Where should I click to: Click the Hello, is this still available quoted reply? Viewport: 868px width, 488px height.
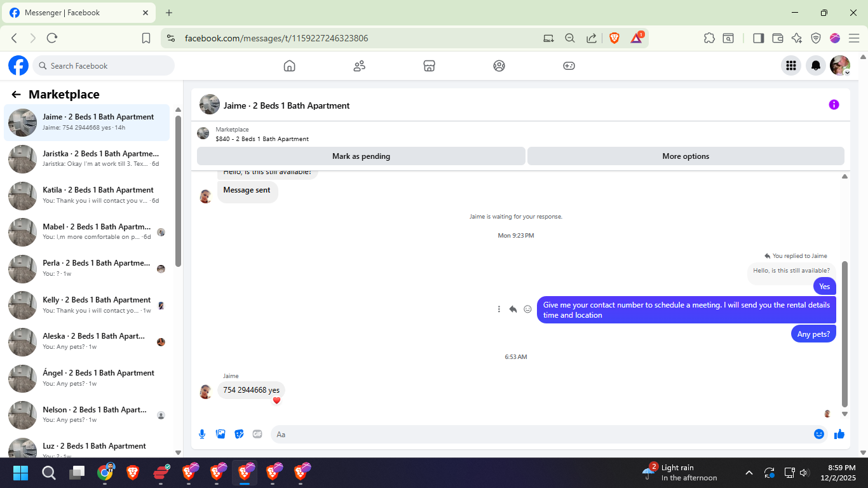[791, 271]
